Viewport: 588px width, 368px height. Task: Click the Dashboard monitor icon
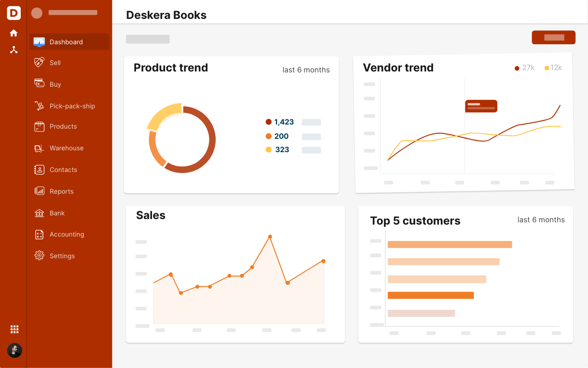tap(39, 42)
